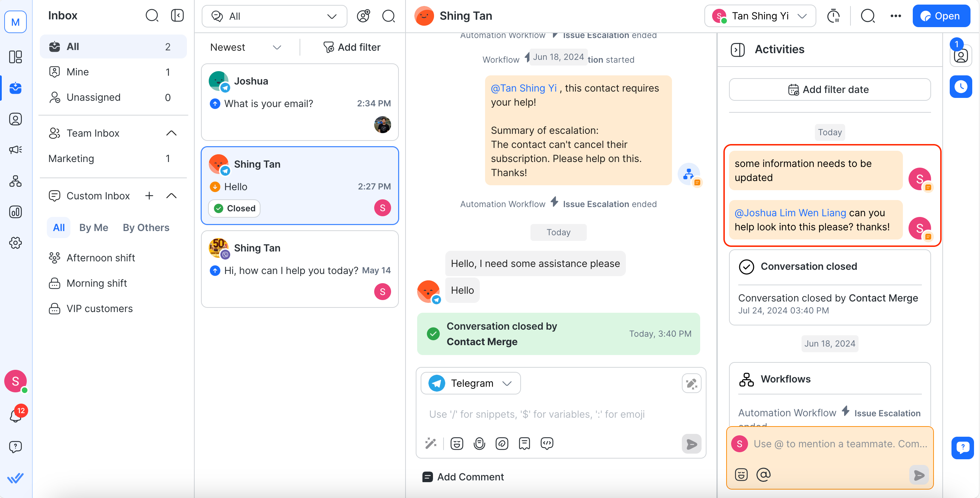Click the mention icon in comment box
This screenshot has width=980, height=498.
click(x=763, y=473)
